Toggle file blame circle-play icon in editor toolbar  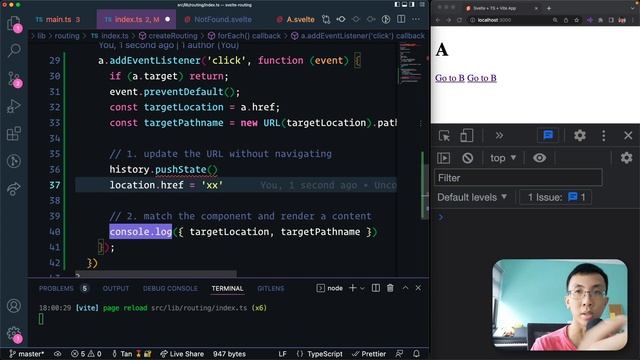click(x=386, y=19)
